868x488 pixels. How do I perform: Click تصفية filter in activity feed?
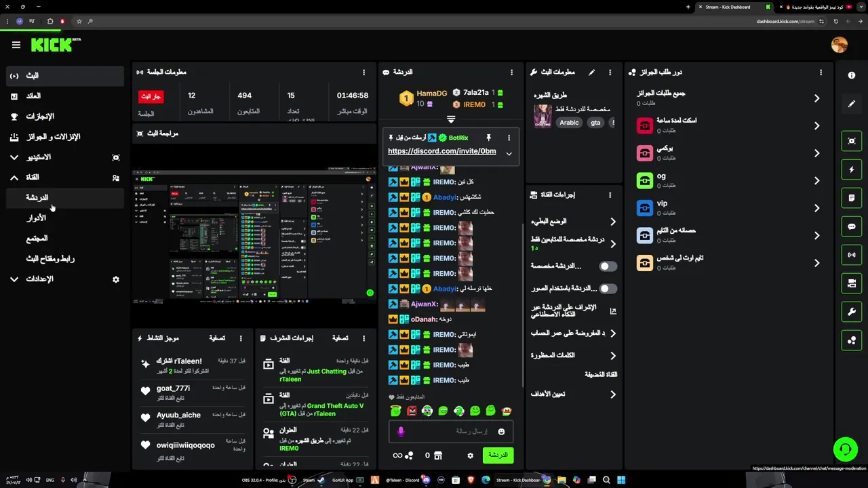click(x=217, y=338)
